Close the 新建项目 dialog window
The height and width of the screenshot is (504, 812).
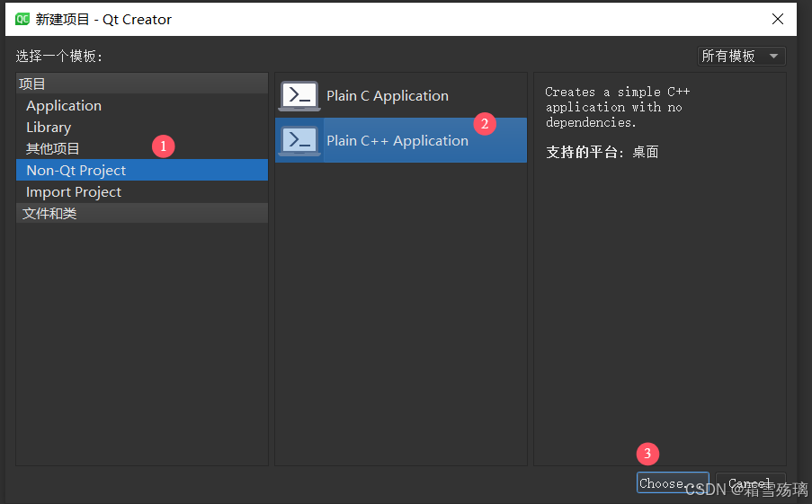tap(777, 19)
